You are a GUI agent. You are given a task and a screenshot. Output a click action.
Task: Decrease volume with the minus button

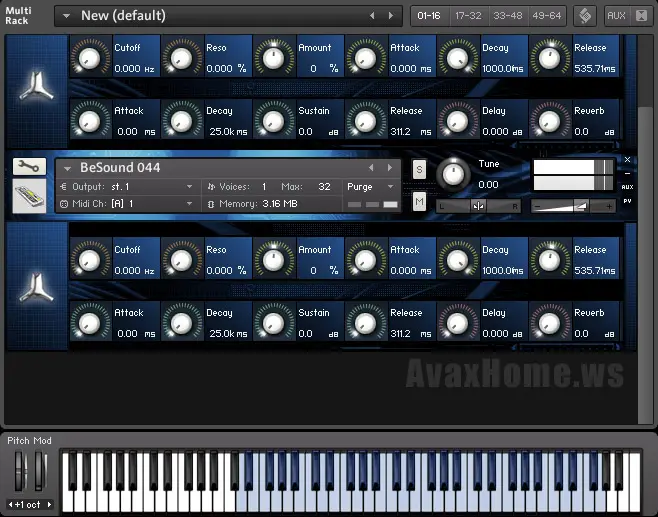tap(538, 206)
